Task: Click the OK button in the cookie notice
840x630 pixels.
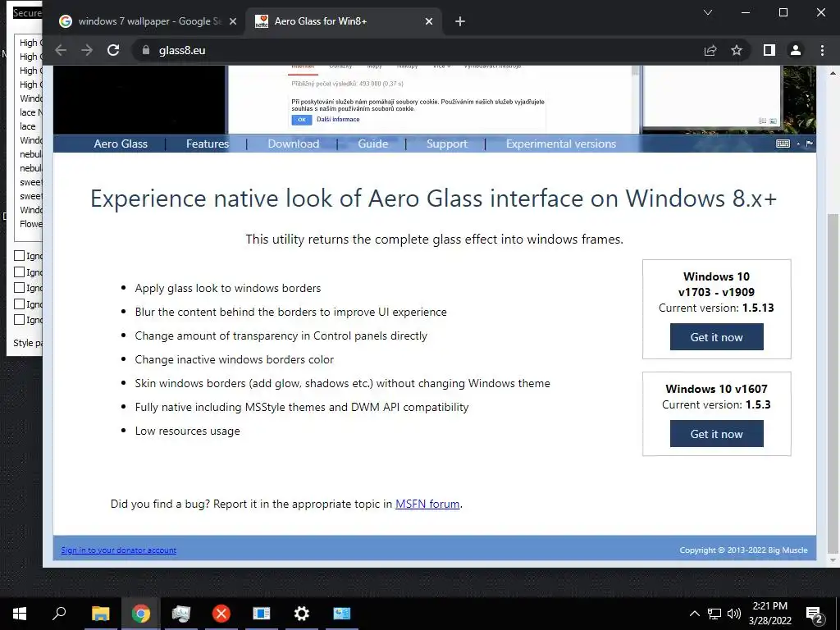Action: (302, 120)
